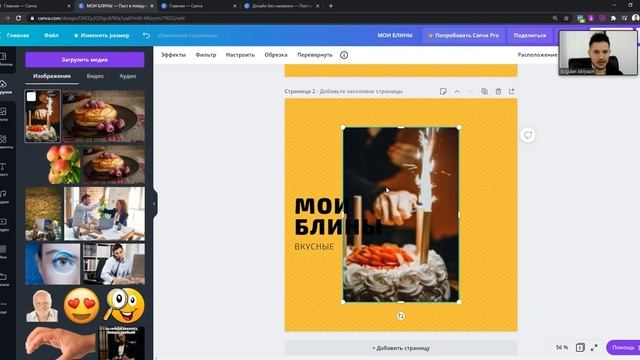
Task: Reload the browser page
Action: coord(18,18)
